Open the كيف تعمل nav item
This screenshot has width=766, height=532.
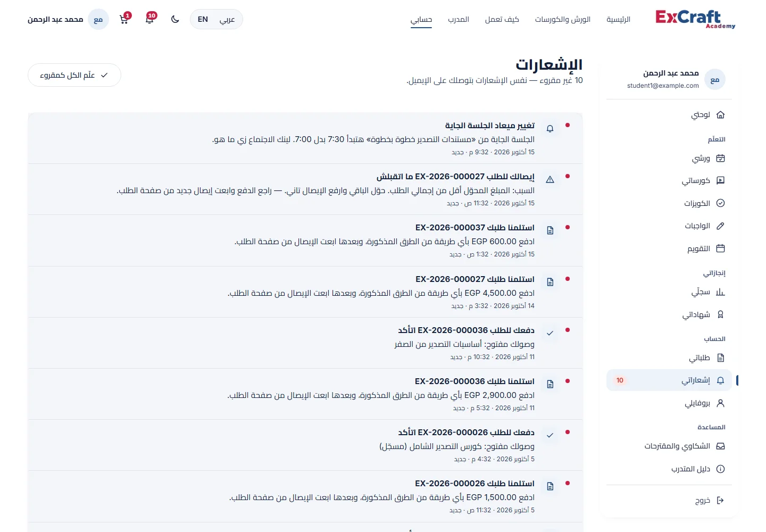(502, 19)
